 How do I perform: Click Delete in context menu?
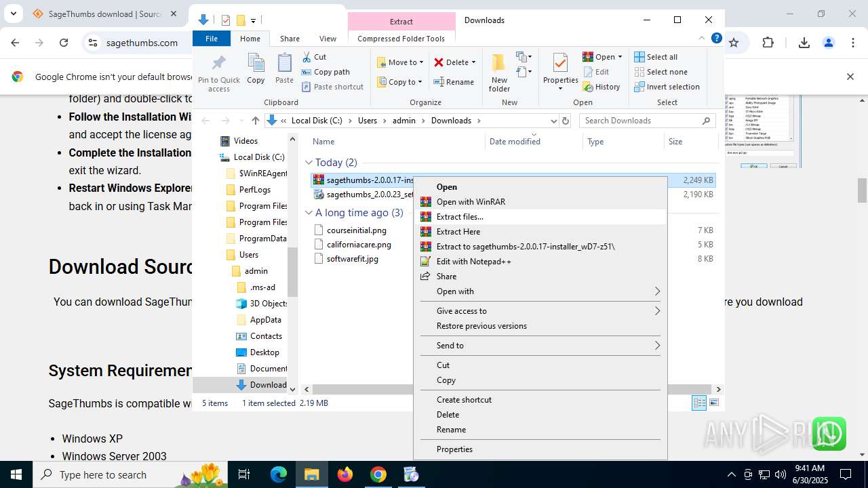(540, 415)
